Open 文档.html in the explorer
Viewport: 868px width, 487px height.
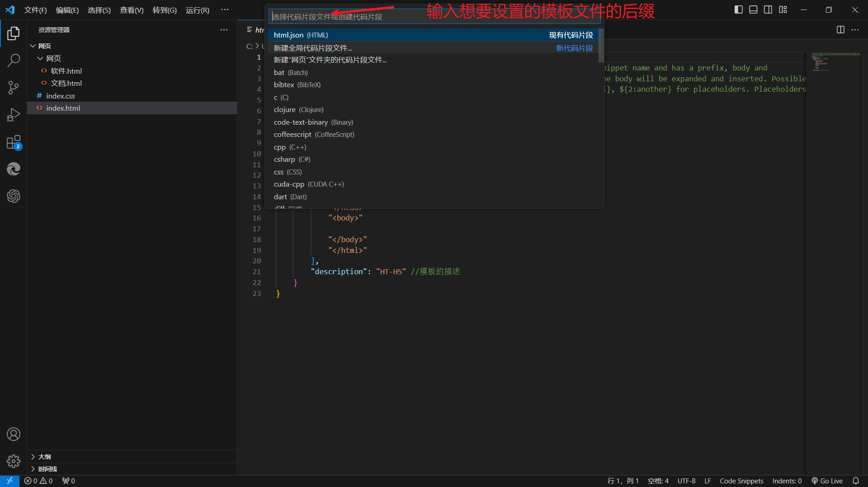point(132,83)
